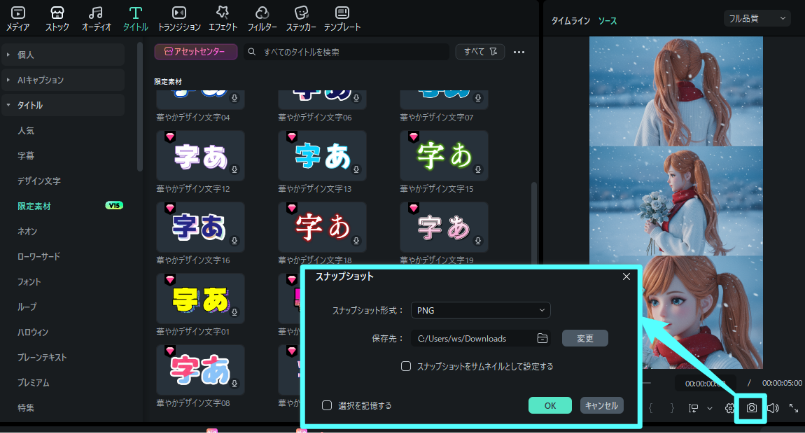The image size is (805, 433).
Task: Download 華やかデザイン文字01 via its download icon
Action: (234, 312)
